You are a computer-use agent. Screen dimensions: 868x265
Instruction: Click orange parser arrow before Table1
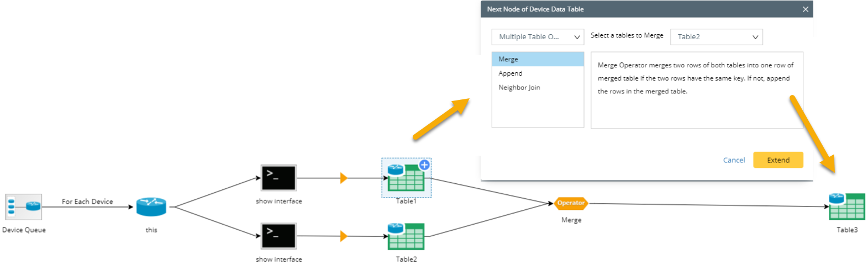pos(343,178)
